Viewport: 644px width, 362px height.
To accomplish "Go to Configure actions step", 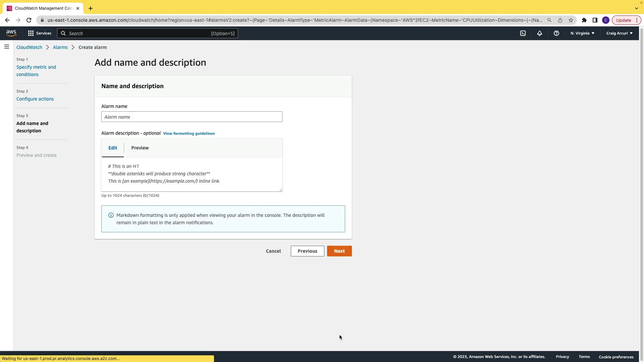I will (35, 99).
